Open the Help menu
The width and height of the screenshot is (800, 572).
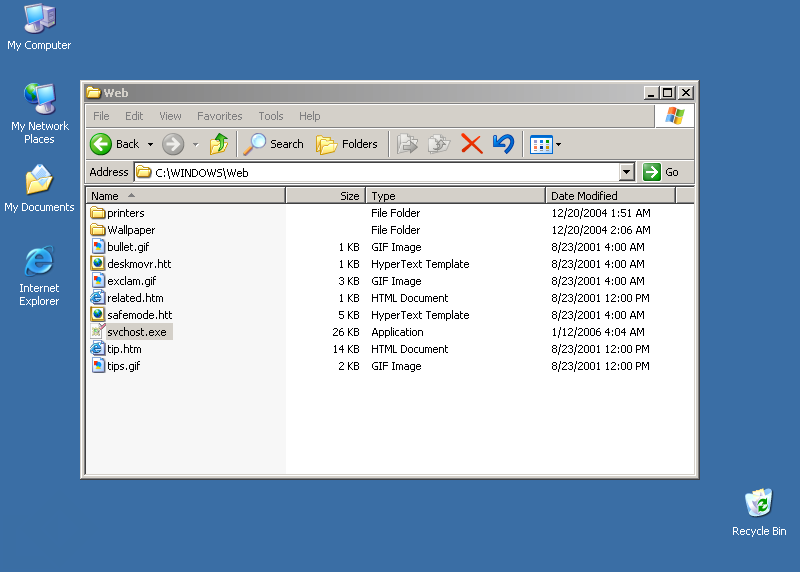pyautogui.click(x=309, y=116)
